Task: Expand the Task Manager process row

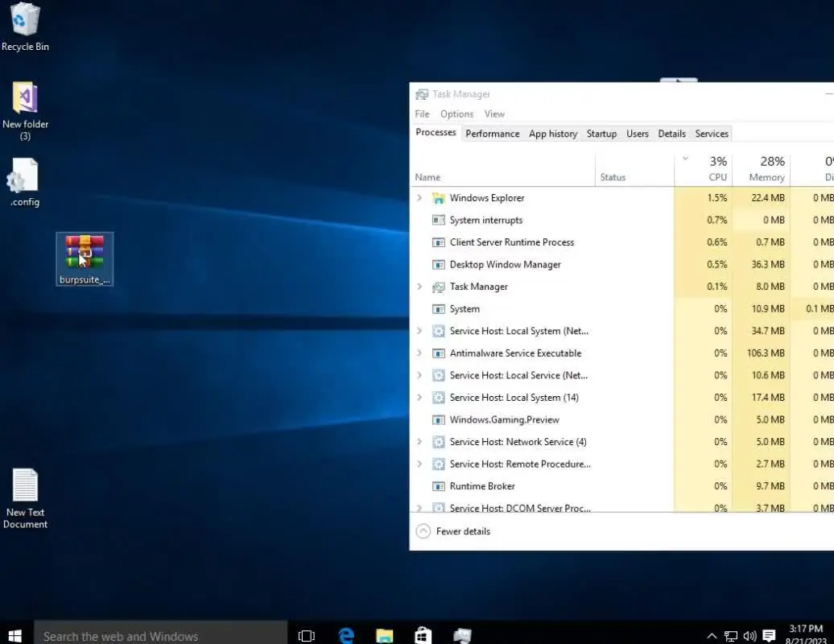Action: click(419, 287)
